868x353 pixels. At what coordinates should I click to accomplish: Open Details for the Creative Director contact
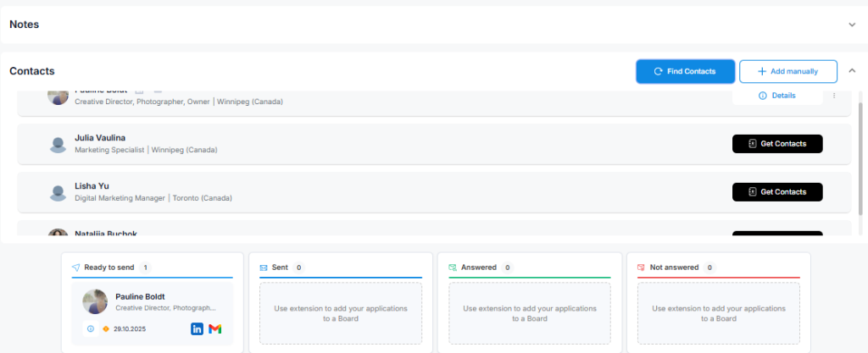coord(777,96)
